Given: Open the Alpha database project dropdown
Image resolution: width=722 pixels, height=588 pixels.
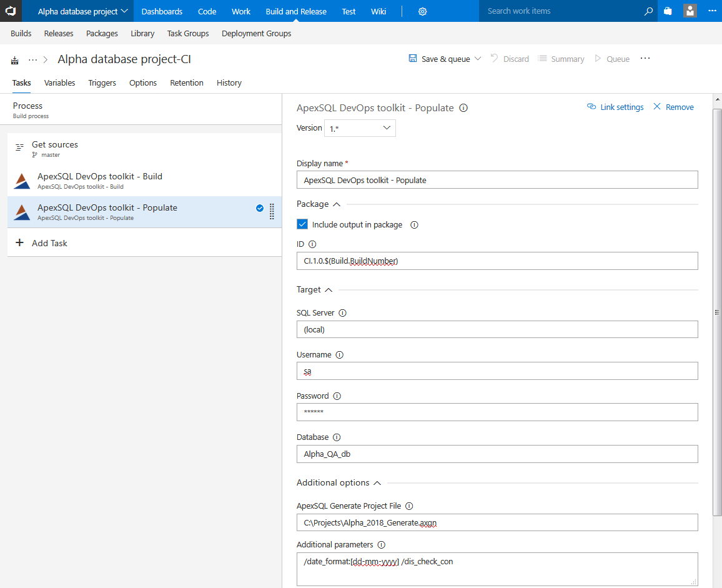Looking at the screenshot, I should point(83,11).
